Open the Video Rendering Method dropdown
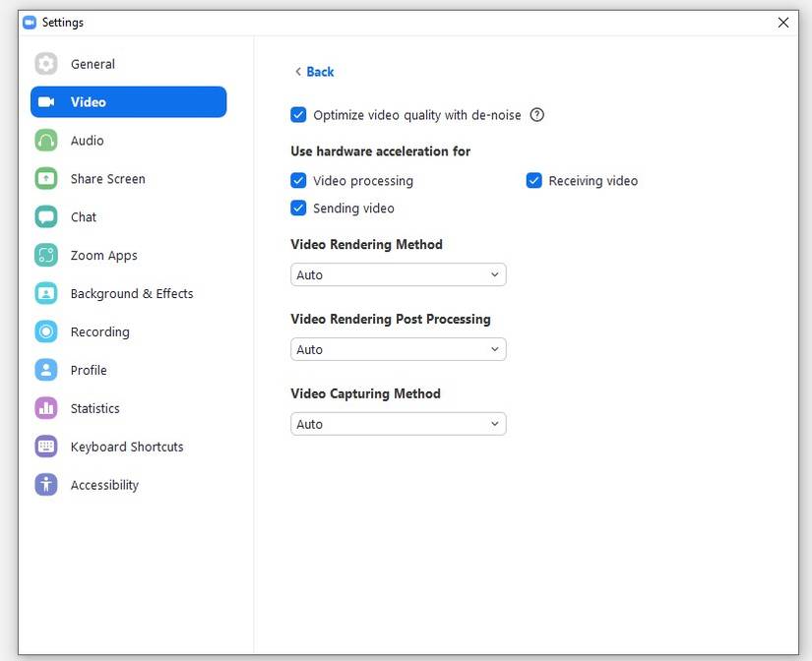The width and height of the screenshot is (812, 661). (x=399, y=275)
